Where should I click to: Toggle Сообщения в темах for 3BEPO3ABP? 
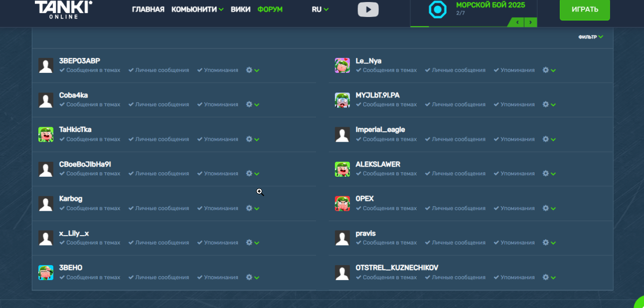coord(90,70)
